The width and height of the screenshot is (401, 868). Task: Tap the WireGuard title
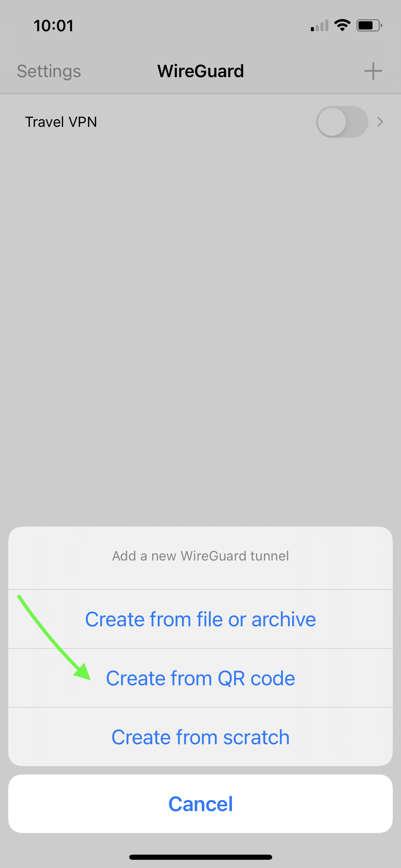click(200, 71)
